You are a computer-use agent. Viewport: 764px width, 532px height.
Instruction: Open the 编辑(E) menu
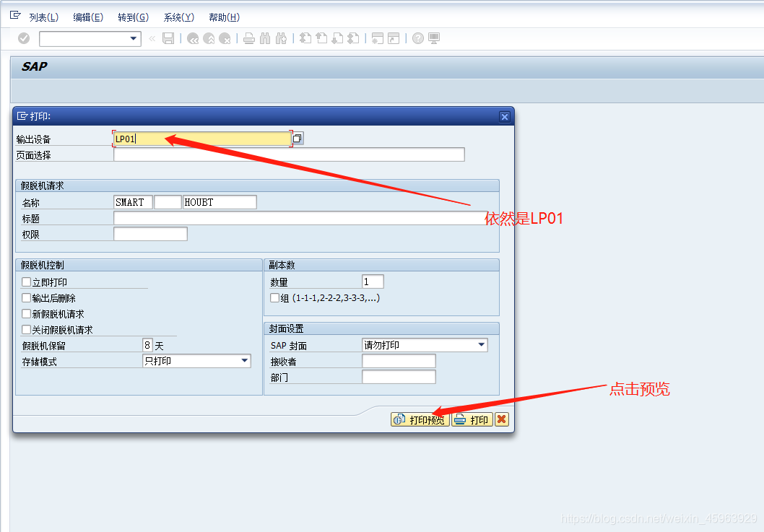pyautogui.click(x=88, y=17)
